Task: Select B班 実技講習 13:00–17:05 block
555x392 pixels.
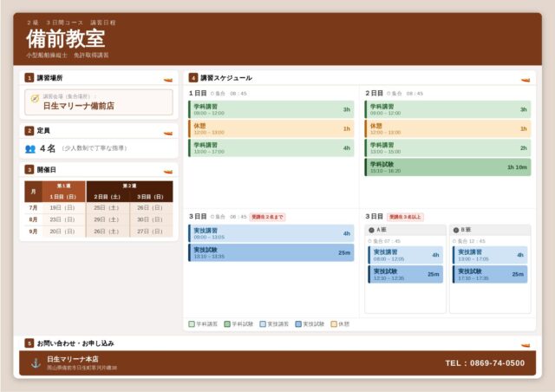Action: (490, 255)
